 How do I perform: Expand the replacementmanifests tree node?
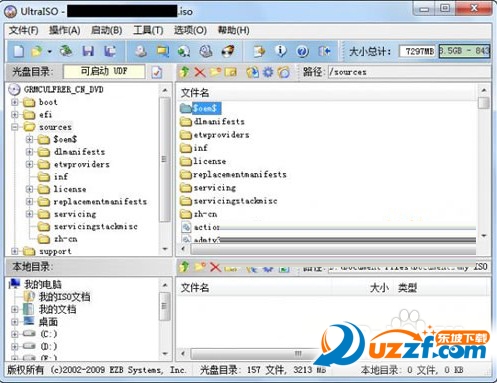(29, 202)
